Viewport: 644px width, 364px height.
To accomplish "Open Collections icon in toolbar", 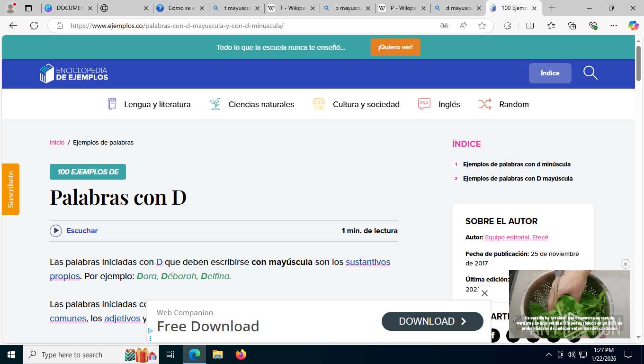I will click(x=572, y=26).
